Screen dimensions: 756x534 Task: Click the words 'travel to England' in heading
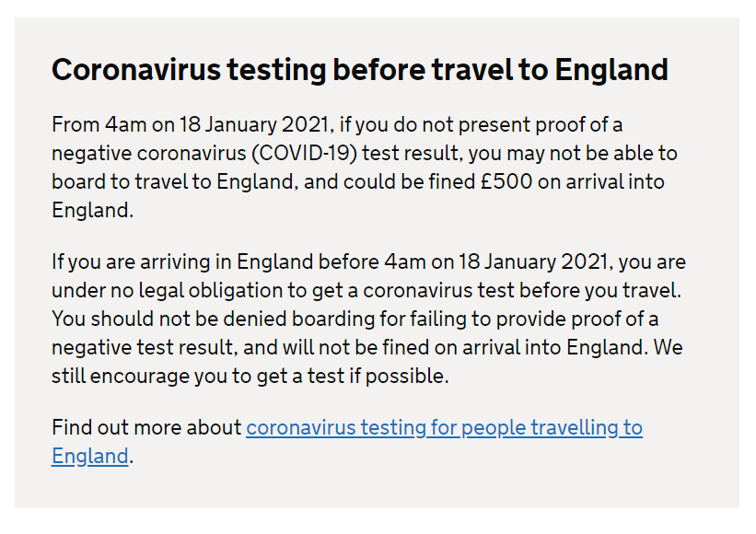[x=550, y=70]
